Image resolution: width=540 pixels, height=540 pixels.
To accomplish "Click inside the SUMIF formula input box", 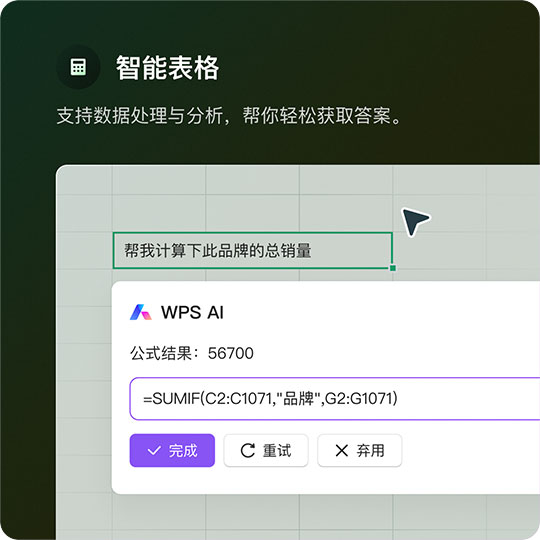I will pyautogui.click(x=335, y=398).
